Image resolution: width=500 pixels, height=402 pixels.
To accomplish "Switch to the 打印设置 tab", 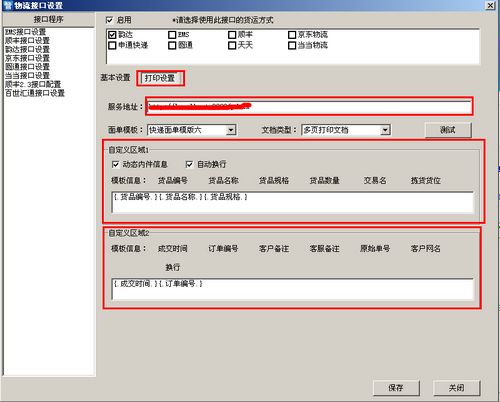I will (x=160, y=78).
